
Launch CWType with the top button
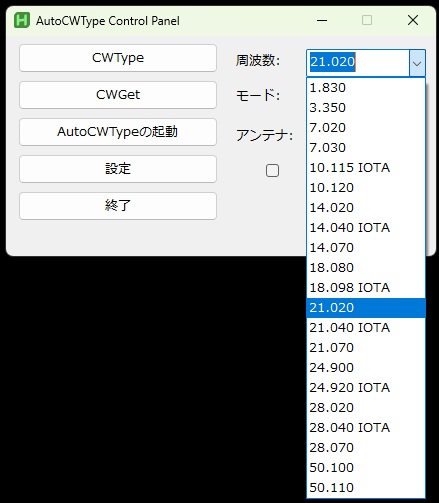tap(118, 58)
